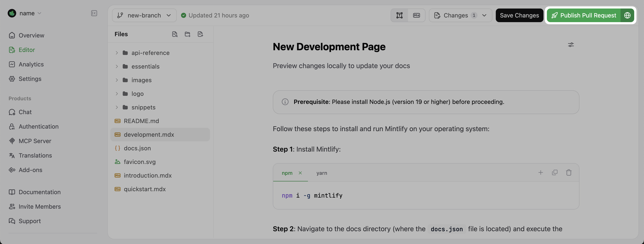Screen dimensions: 644x244
Task: Open Analytics from the sidebar
Action: click(31, 64)
